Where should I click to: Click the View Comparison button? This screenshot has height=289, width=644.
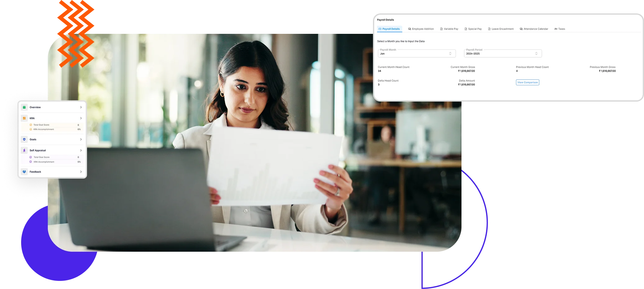(527, 82)
